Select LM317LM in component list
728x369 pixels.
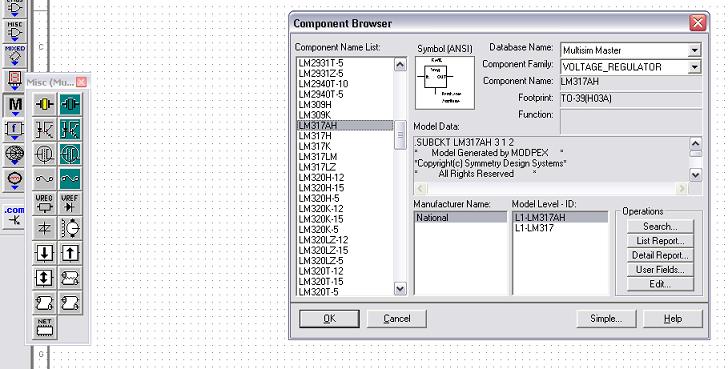point(318,157)
